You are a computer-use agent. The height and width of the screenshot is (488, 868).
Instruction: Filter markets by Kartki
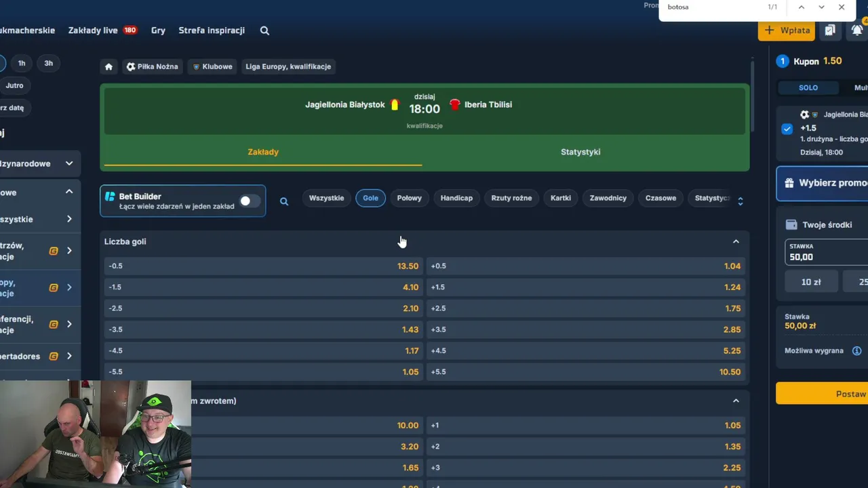561,198
